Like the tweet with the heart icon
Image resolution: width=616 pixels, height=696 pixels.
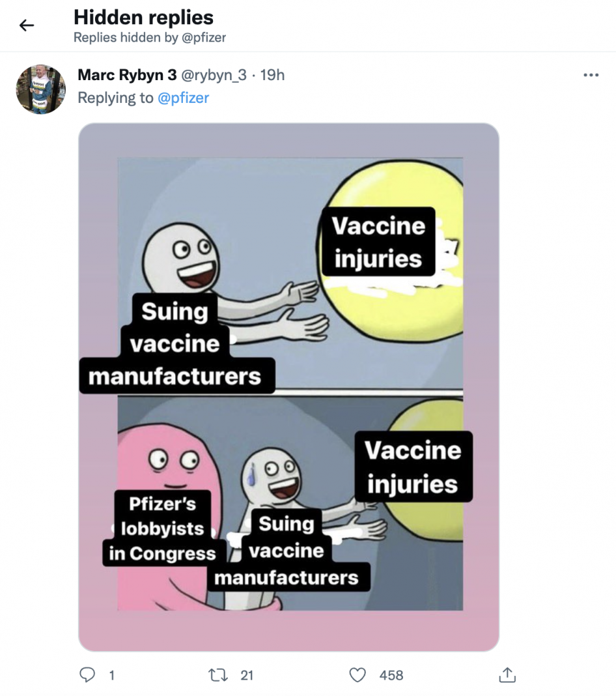(x=357, y=675)
